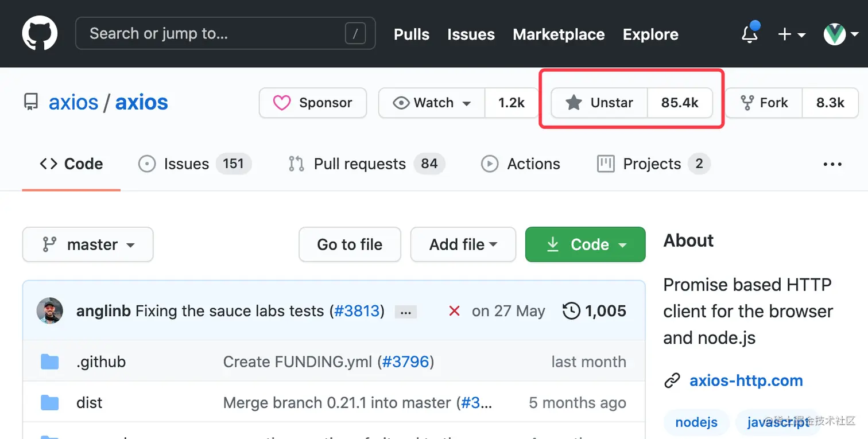Unstar the axios repository
868x439 pixels.
pos(599,103)
